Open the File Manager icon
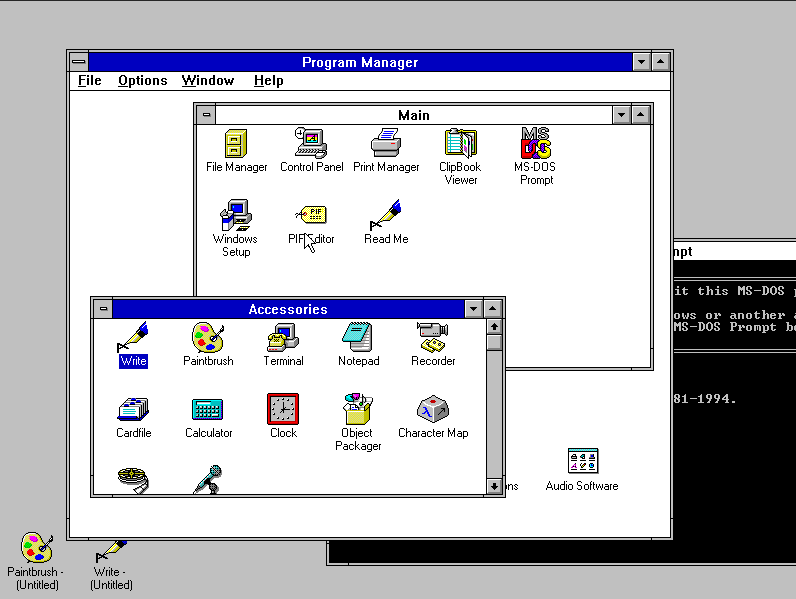Viewport: 796px width, 599px height. click(236, 144)
